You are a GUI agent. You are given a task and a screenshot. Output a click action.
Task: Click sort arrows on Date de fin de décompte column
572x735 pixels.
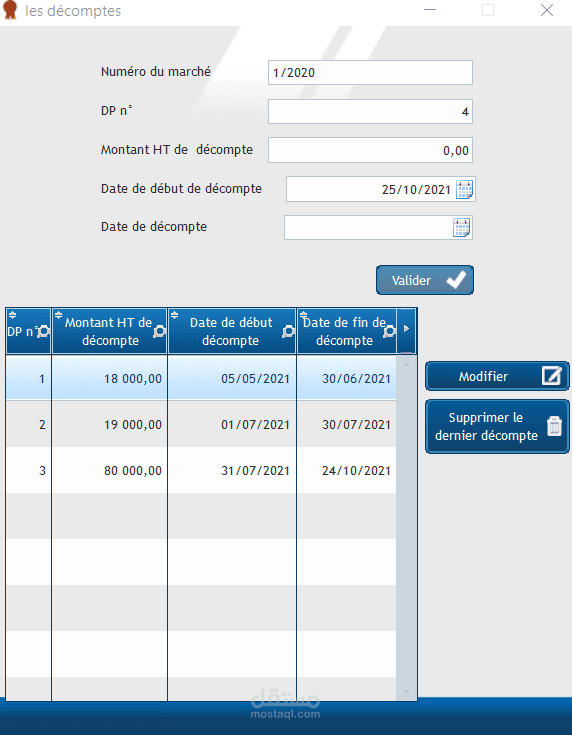click(x=303, y=315)
